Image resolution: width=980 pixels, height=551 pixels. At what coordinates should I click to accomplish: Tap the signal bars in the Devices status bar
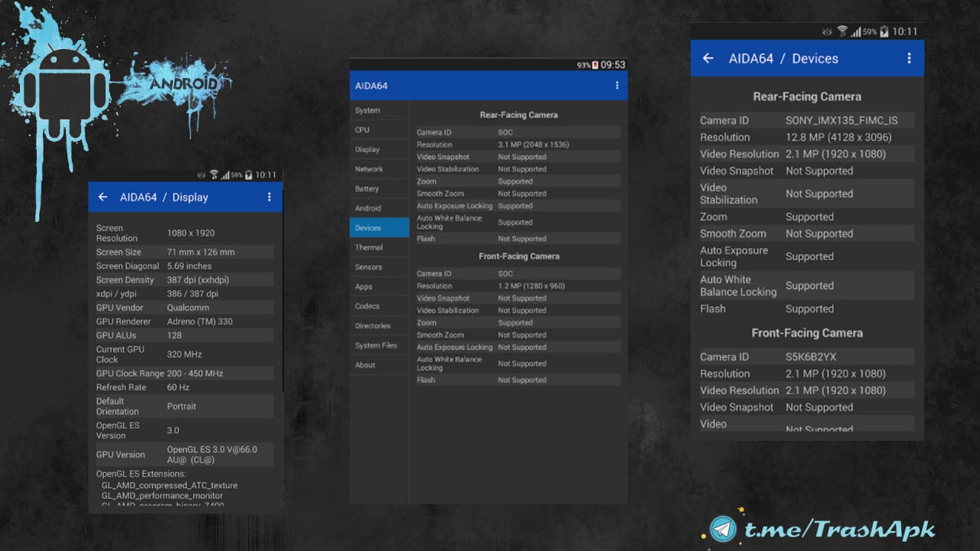pyautogui.click(x=856, y=31)
